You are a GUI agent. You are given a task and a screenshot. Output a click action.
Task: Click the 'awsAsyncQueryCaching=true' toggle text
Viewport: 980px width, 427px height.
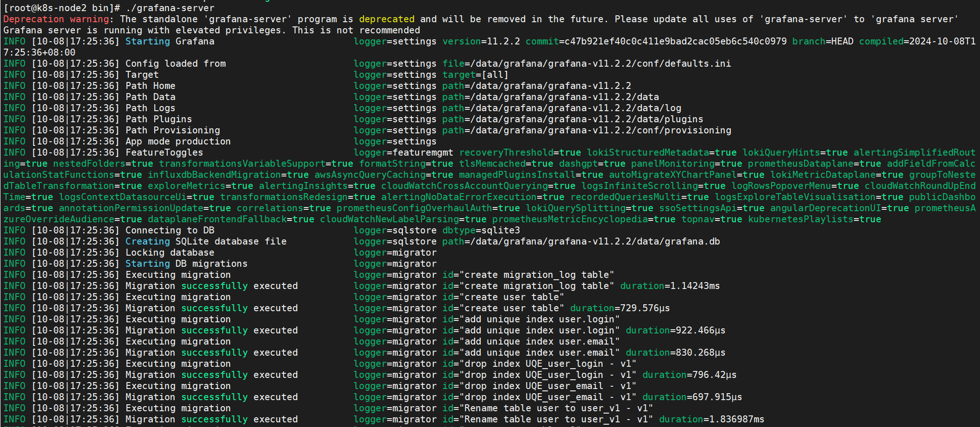384,175
